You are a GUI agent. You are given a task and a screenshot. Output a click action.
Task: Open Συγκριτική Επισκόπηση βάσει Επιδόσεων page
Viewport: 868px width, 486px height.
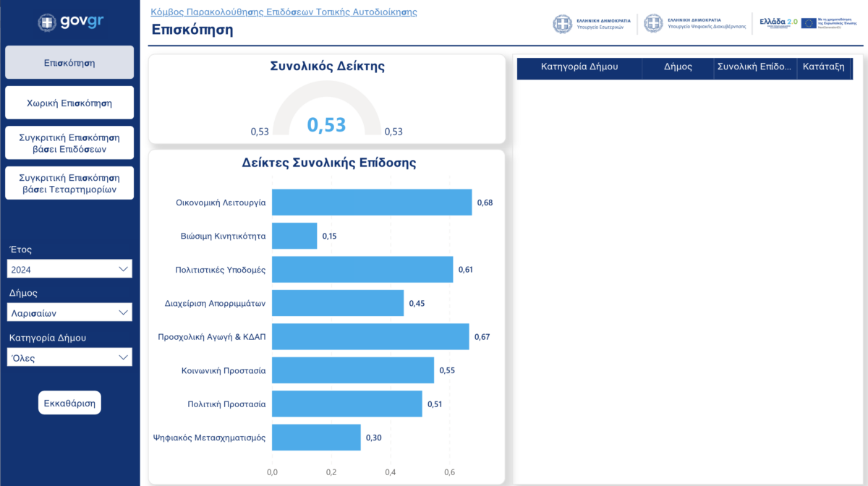69,143
